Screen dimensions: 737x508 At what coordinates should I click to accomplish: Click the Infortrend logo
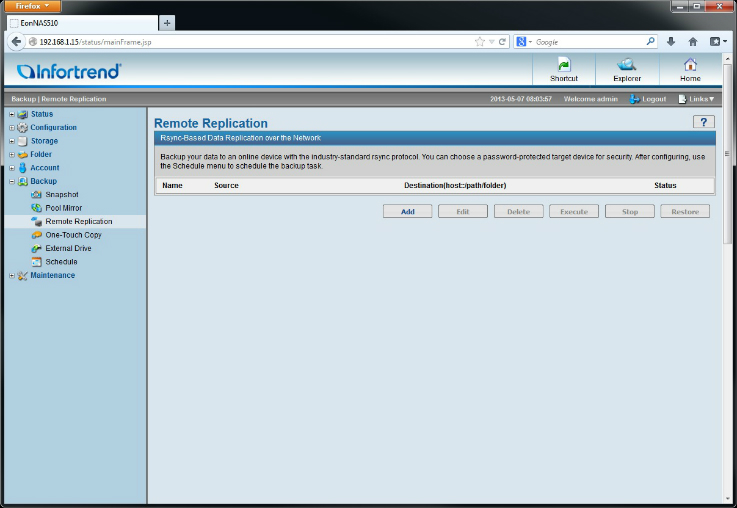pyautogui.click(x=69, y=71)
